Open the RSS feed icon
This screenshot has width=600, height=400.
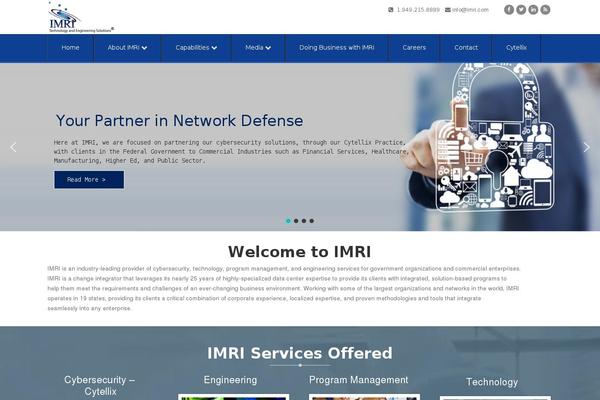pos(545,10)
